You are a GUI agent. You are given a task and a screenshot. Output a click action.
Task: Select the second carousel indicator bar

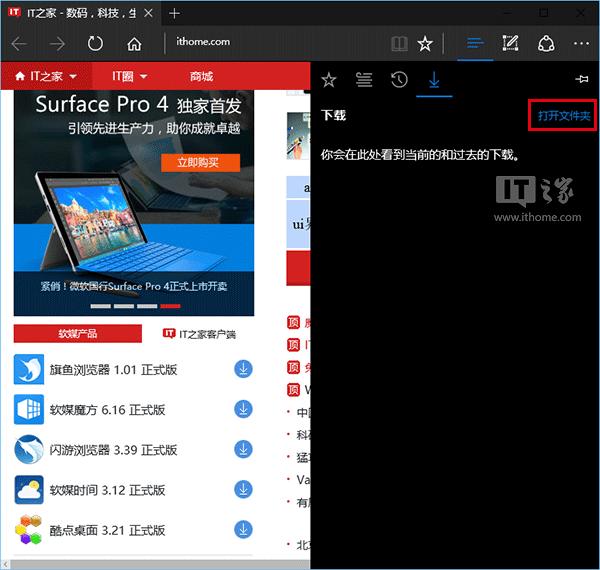pyautogui.click(x=124, y=306)
